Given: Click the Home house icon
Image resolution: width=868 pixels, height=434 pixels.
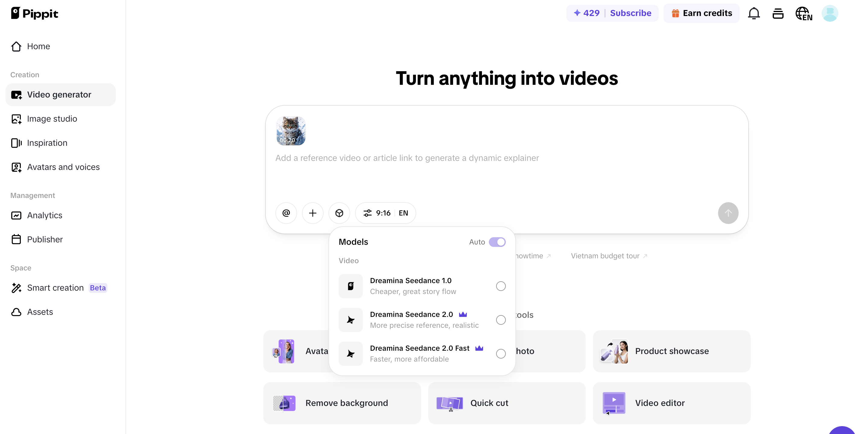Looking at the screenshot, I should pyautogui.click(x=16, y=46).
